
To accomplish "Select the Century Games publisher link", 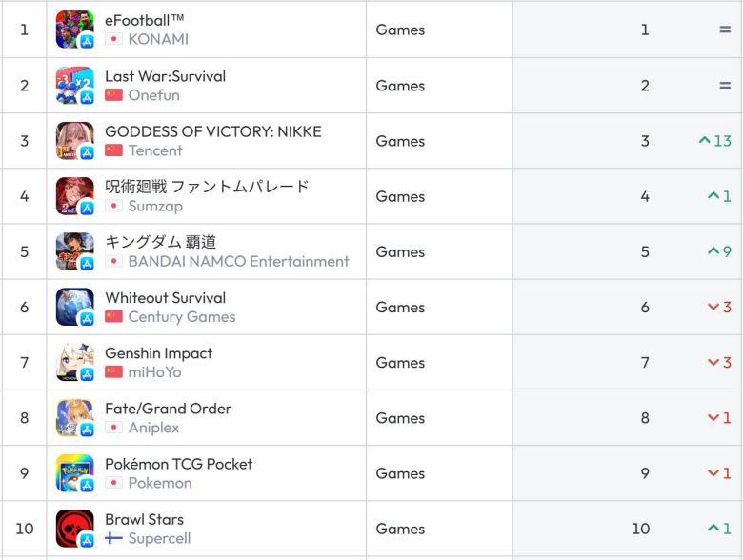I will (x=181, y=317).
